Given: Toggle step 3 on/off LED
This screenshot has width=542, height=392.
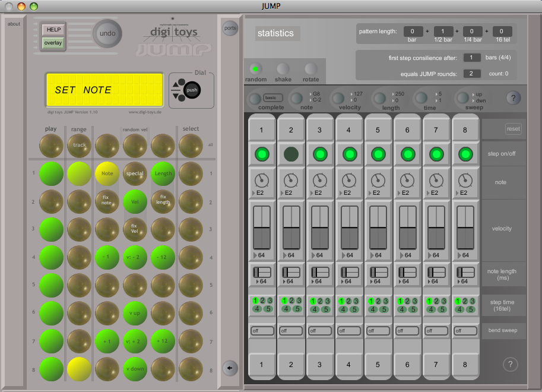Looking at the screenshot, I should tap(320, 154).
